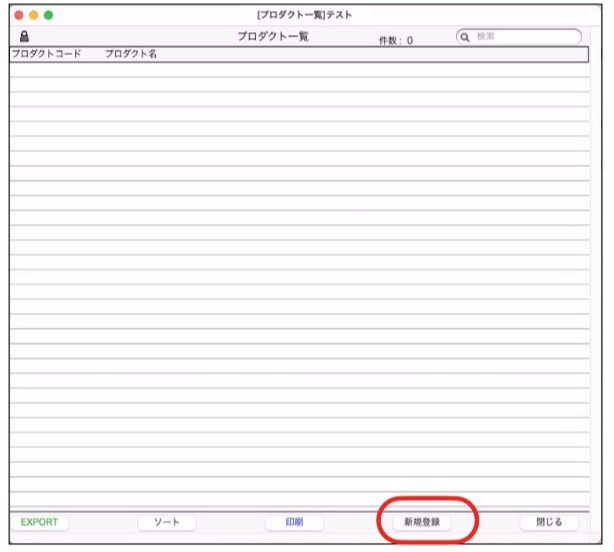Maximize the window with the green button
This screenshot has width=614, height=552.
pyautogui.click(x=49, y=15)
